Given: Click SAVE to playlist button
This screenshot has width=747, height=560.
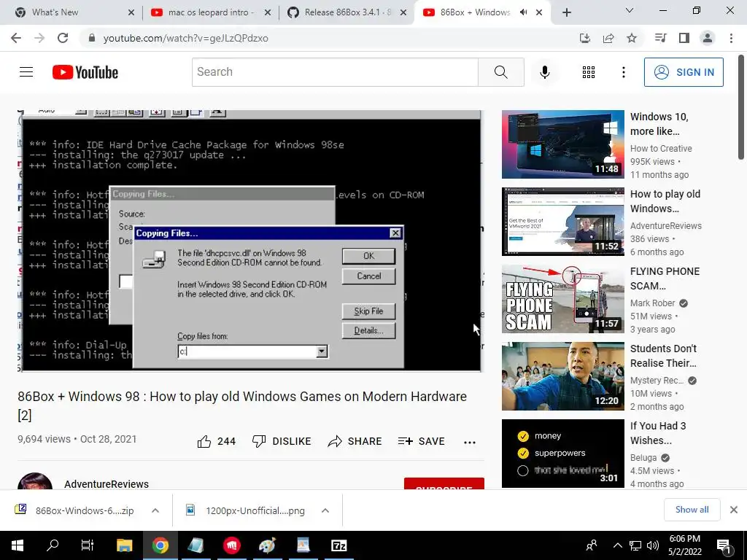Looking at the screenshot, I should [422, 441].
